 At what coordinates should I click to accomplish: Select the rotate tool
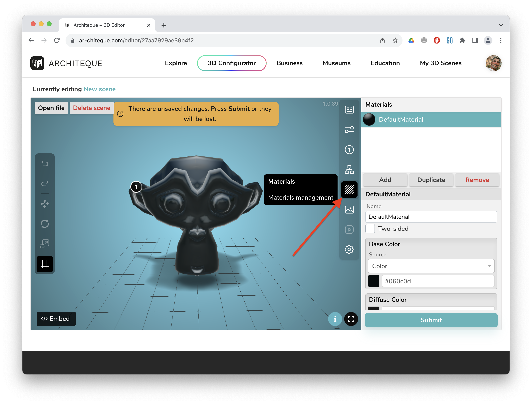click(x=45, y=224)
